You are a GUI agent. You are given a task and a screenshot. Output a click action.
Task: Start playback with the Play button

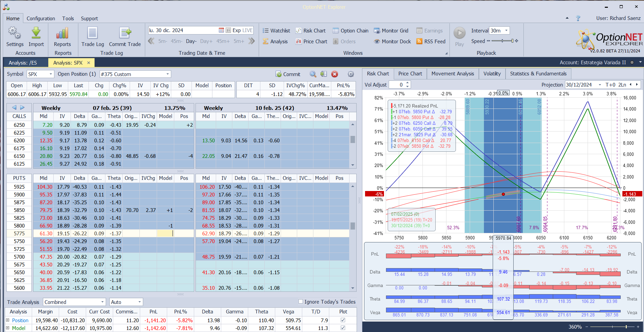(459, 37)
